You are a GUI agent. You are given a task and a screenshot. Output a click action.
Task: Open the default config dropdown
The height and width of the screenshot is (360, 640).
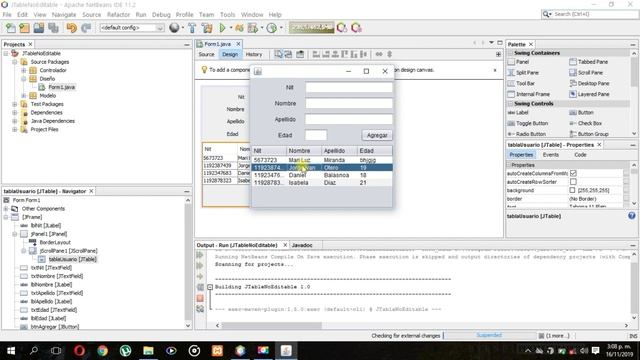(x=132, y=28)
